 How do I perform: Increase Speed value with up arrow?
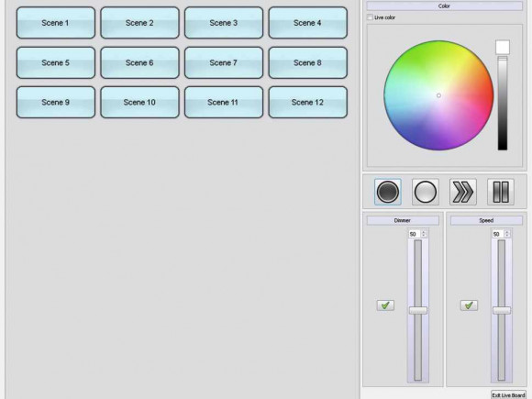click(507, 232)
